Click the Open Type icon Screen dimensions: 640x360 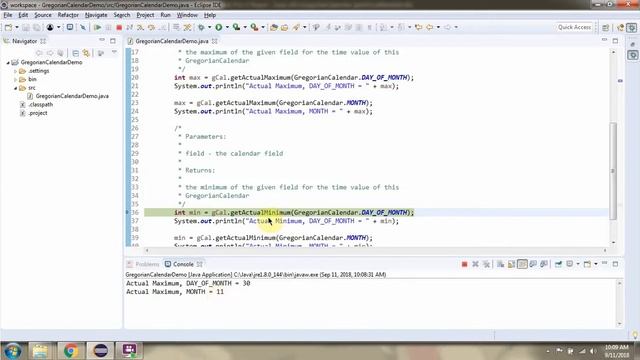coord(274,27)
